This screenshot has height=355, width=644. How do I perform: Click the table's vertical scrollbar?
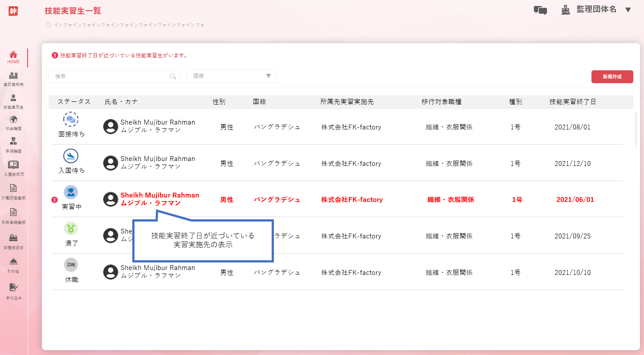636,130
